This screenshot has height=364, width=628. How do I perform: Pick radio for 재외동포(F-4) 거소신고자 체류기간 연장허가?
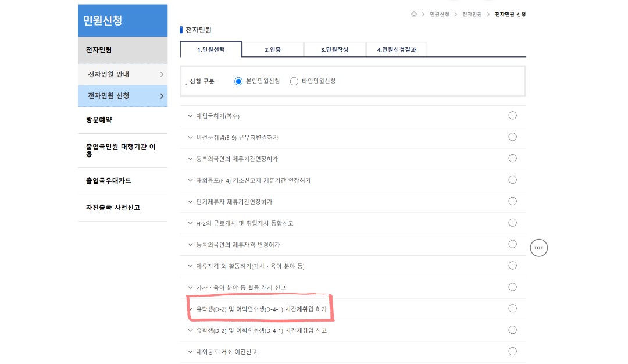pos(512,180)
